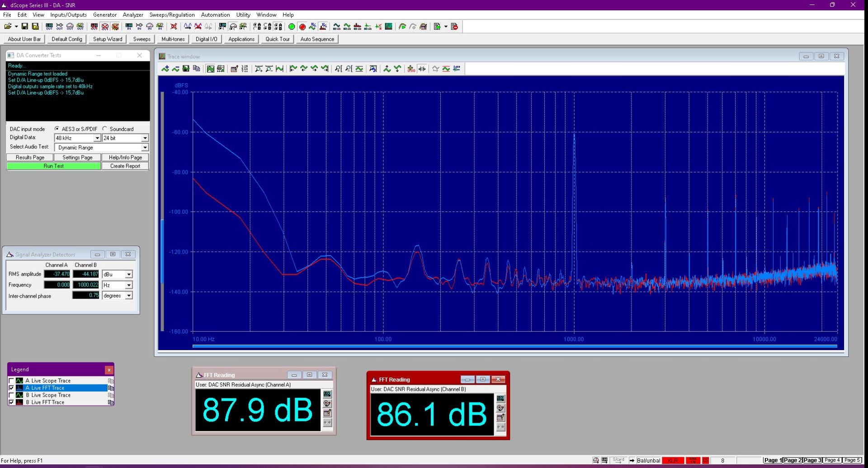Click the vertical scale bar left of graph

point(162,212)
